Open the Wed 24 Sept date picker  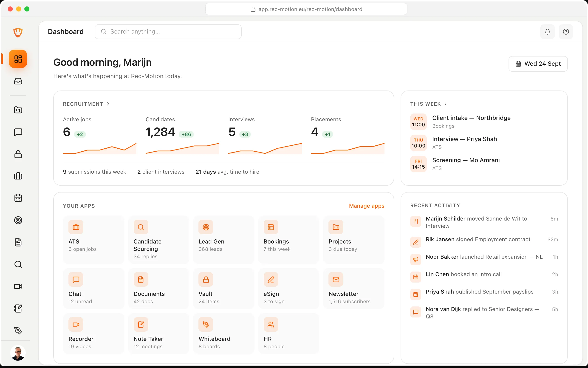(x=538, y=64)
